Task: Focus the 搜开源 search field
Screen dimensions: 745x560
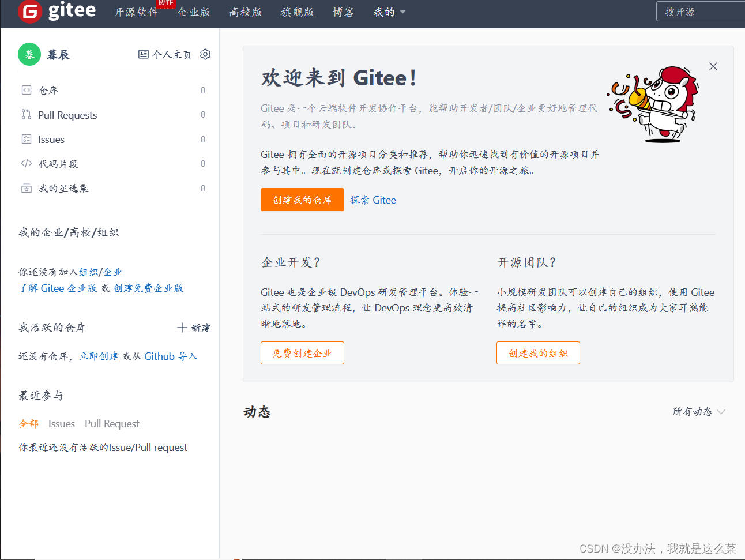Action: point(701,12)
